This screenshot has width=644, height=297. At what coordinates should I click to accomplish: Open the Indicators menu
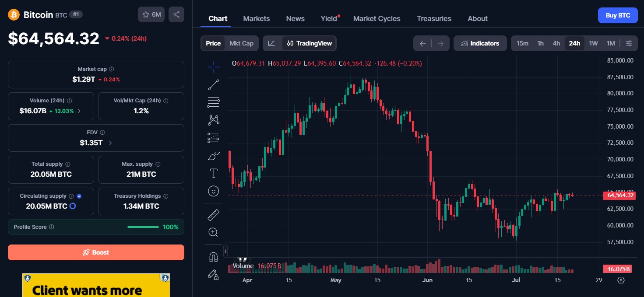[x=480, y=43]
